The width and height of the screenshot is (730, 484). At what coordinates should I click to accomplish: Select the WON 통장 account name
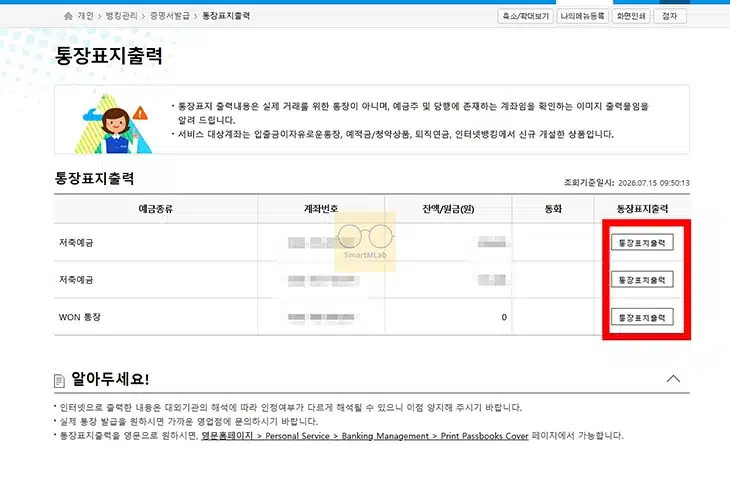(80, 317)
